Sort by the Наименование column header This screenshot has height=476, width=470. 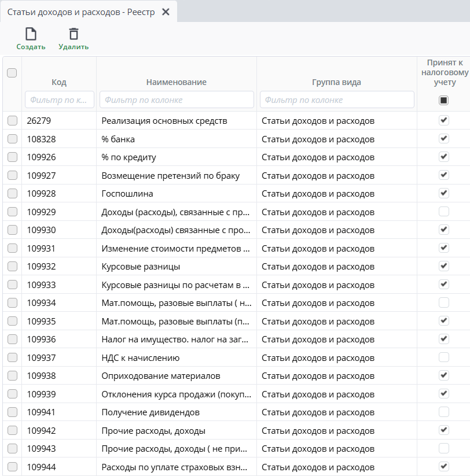point(177,82)
